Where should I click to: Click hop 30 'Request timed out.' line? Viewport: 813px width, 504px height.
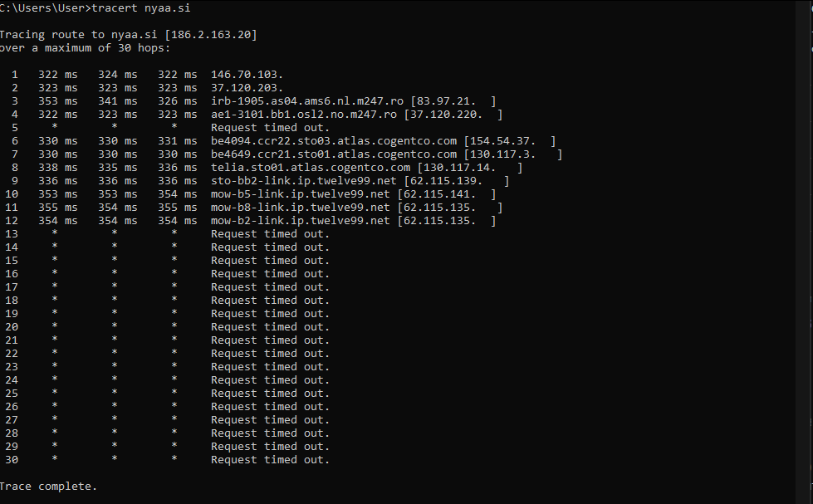[168, 460]
